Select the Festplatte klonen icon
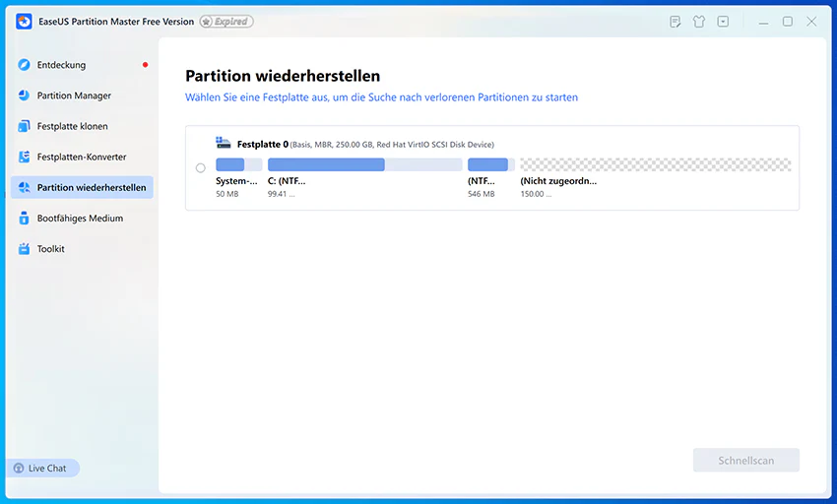Screen dimensions: 837x504 24,126
